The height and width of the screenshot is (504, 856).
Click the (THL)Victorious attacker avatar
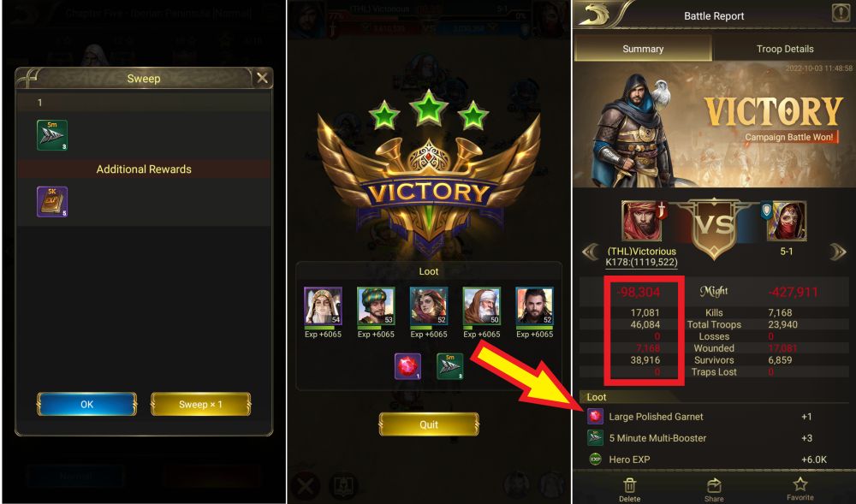642,221
